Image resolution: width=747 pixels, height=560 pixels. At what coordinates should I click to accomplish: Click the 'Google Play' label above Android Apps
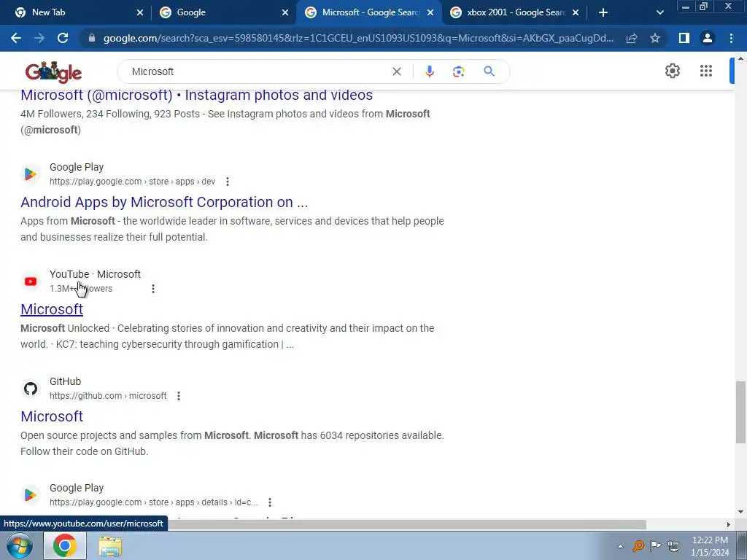(x=77, y=167)
